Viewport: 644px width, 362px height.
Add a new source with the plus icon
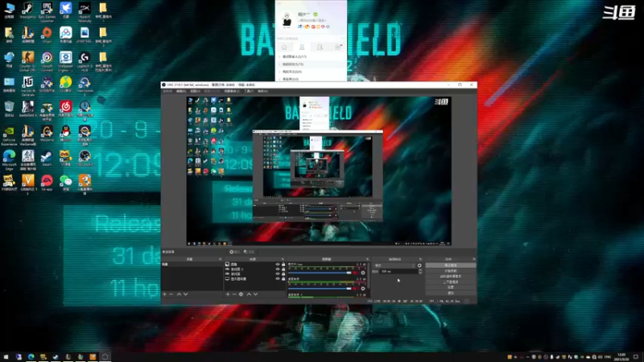tap(228, 294)
